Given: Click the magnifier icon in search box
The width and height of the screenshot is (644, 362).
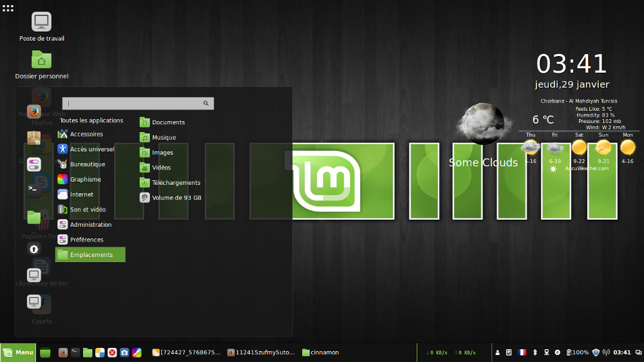Looking at the screenshot, I should coord(206,104).
